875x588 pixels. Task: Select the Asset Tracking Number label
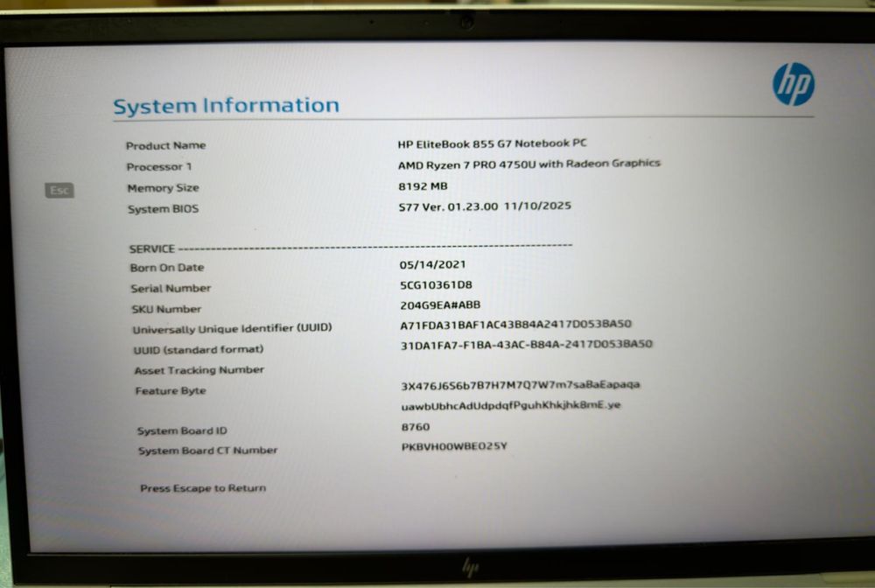point(199,370)
